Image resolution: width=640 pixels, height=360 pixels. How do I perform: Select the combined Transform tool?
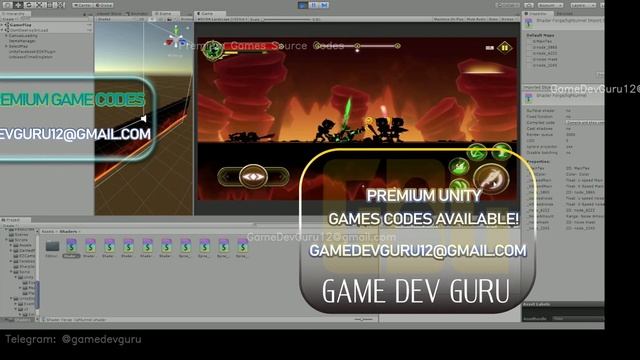click(x=60, y=5)
